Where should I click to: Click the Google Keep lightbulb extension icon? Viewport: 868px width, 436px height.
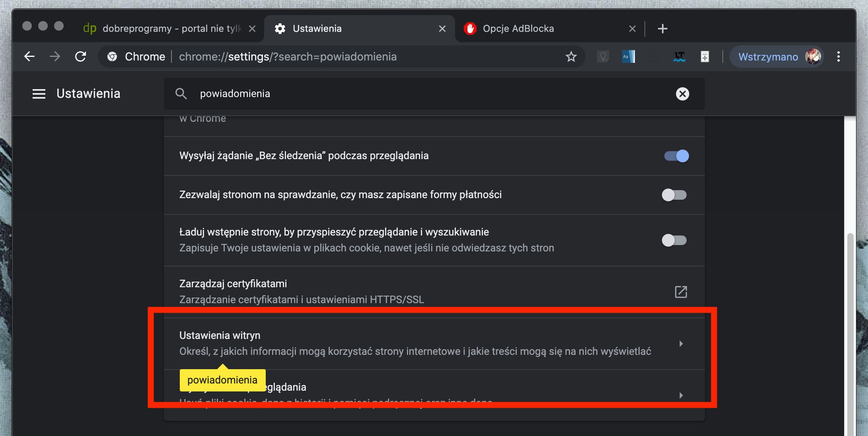click(603, 56)
